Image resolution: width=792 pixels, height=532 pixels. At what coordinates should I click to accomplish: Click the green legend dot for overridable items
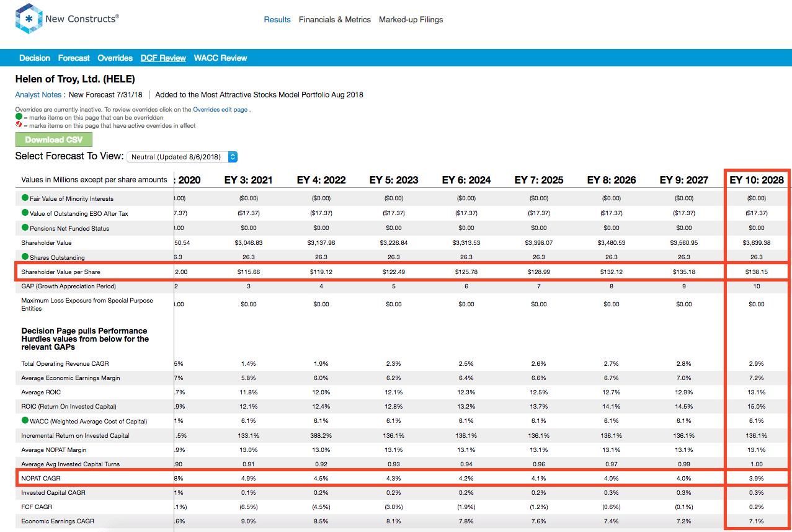click(19, 117)
